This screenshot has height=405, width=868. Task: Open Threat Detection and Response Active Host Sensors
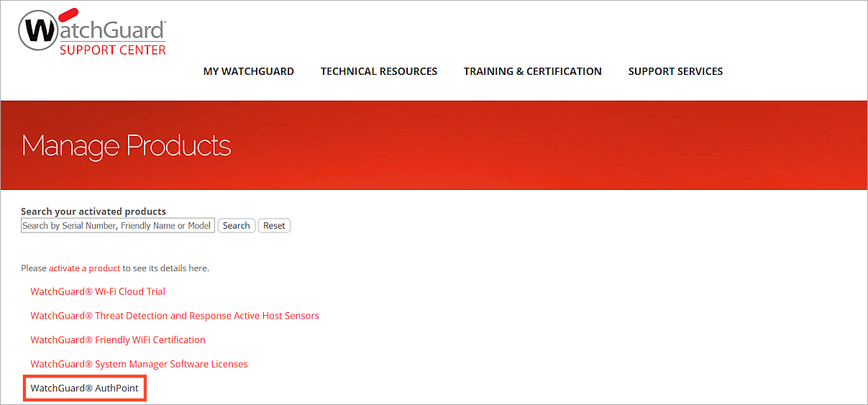point(175,316)
